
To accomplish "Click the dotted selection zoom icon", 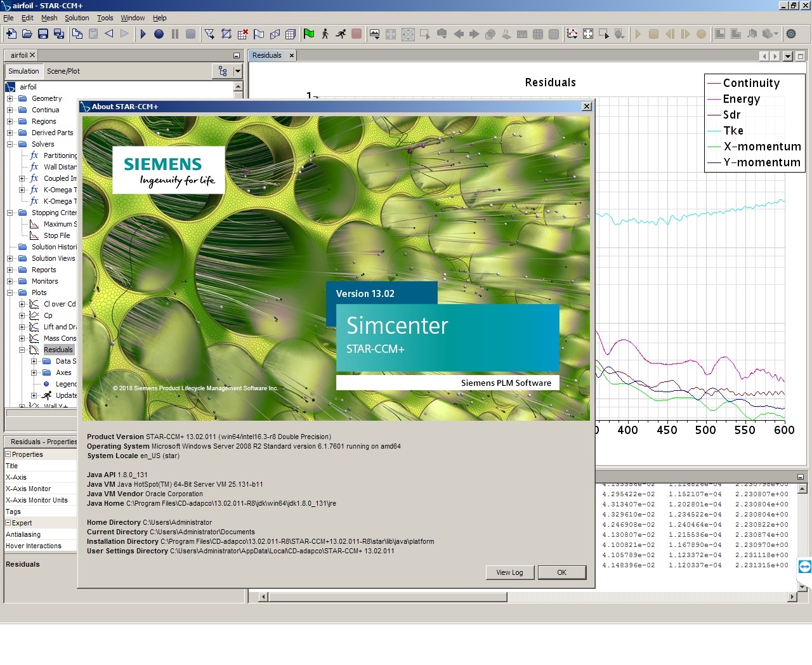I will pyautogui.click(x=604, y=34).
